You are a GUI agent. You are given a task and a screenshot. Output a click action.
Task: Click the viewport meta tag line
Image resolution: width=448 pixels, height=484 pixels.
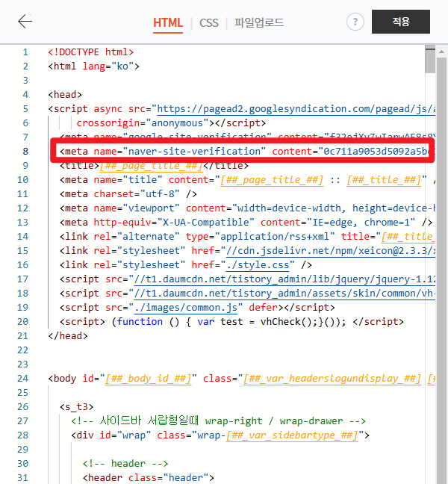(247, 208)
